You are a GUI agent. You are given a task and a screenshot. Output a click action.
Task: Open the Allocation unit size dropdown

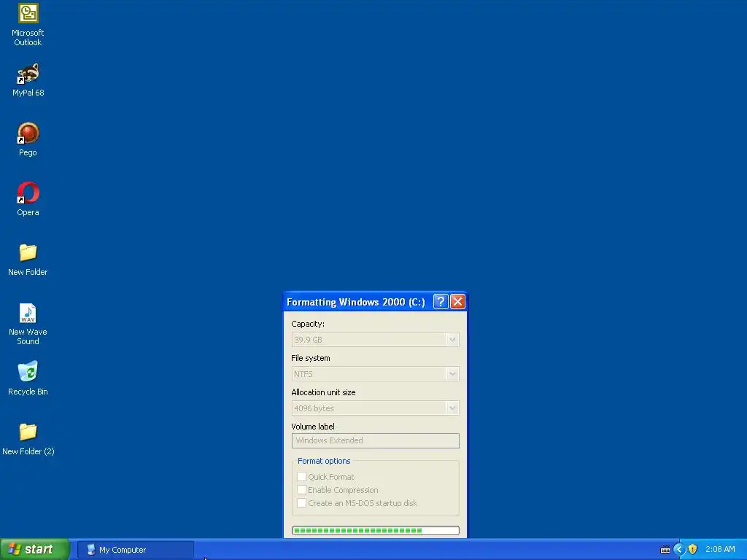pos(376,408)
